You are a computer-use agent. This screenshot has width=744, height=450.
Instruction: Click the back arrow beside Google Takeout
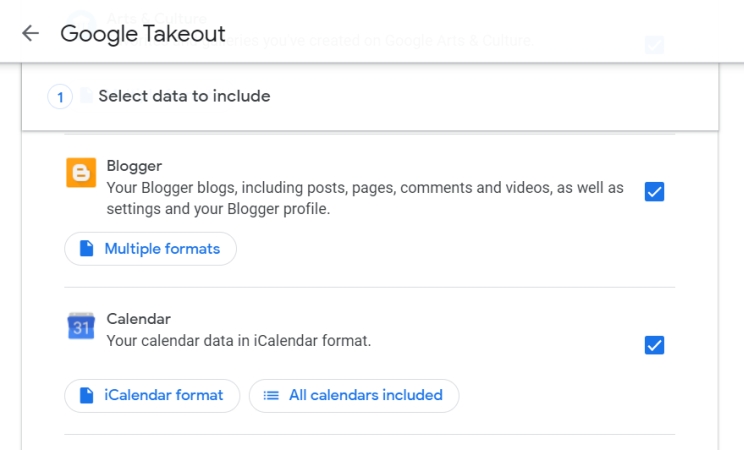click(x=30, y=33)
